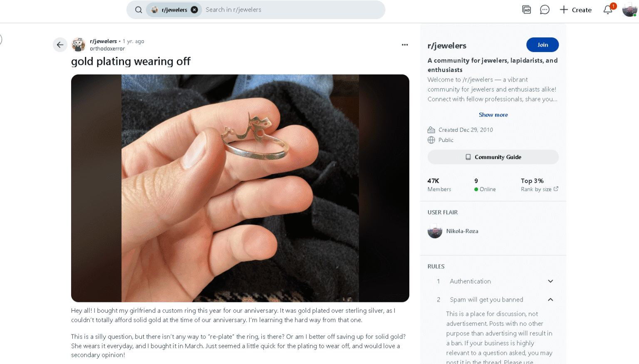This screenshot has width=639, height=364.
Task: Go back using the back arrow
Action: pos(60,45)
